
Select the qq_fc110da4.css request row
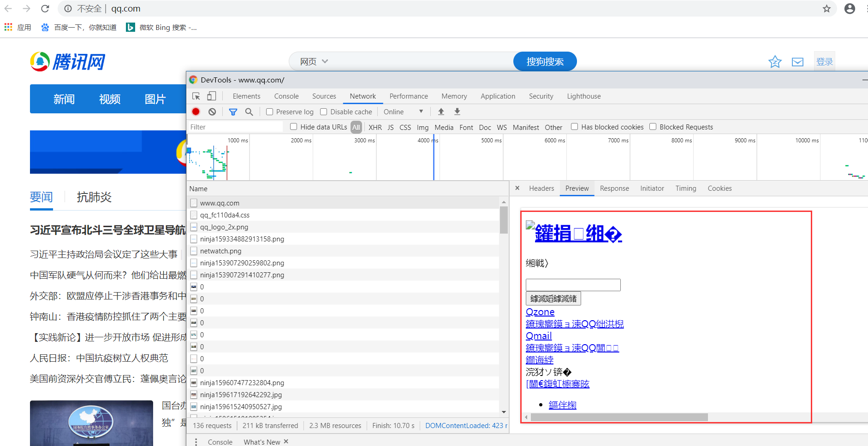click(x=344, y=215)
